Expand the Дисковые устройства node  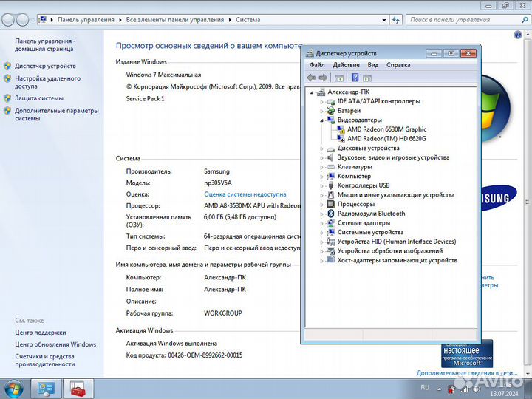(321, 149)
